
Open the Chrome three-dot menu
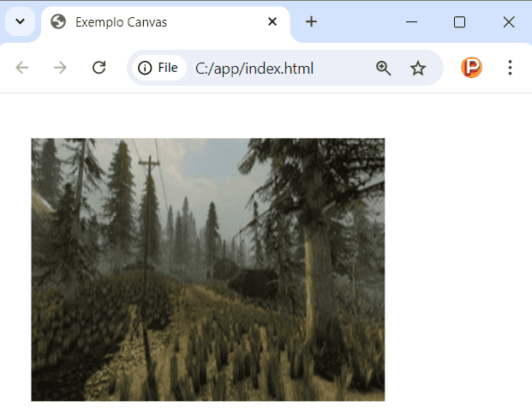coord(510,68)
